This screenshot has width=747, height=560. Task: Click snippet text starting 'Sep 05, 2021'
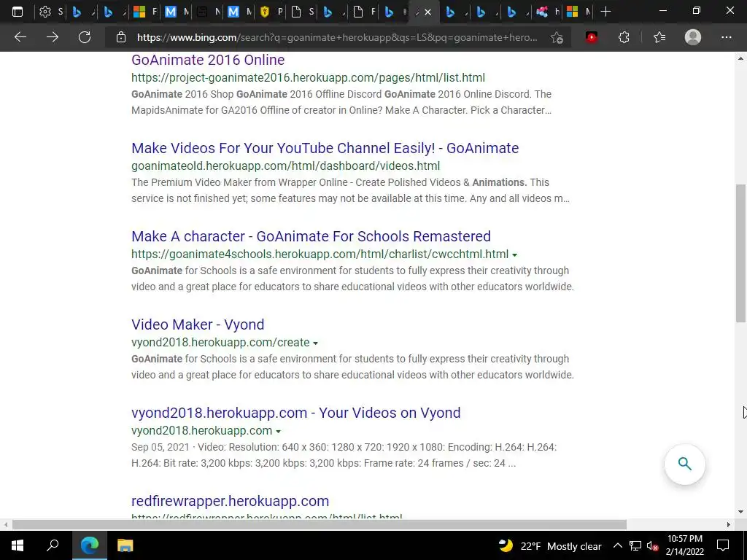point(344,455)
